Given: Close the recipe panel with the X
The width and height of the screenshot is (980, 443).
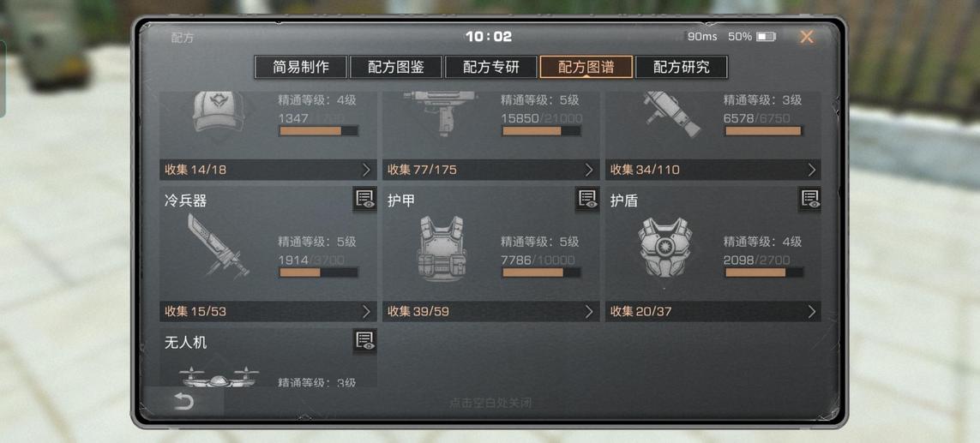Looking at the screenshot, I should [807, 37].
